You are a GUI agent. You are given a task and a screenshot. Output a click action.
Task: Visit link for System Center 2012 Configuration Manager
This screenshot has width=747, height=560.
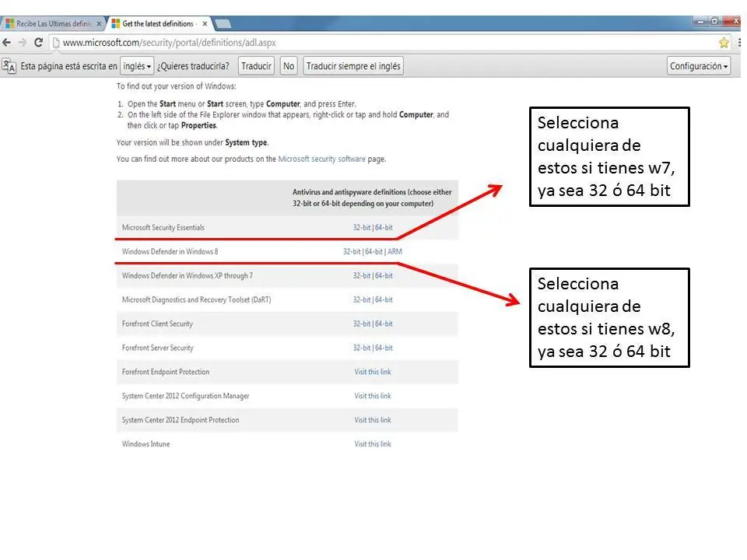(x=373, y=396)
